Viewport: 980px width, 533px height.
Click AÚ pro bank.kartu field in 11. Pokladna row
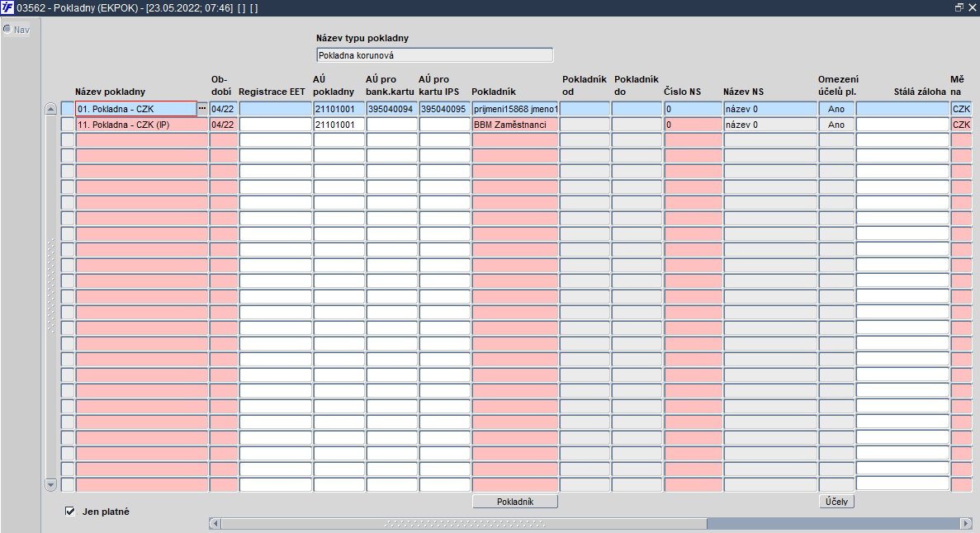tap(392, 125)
